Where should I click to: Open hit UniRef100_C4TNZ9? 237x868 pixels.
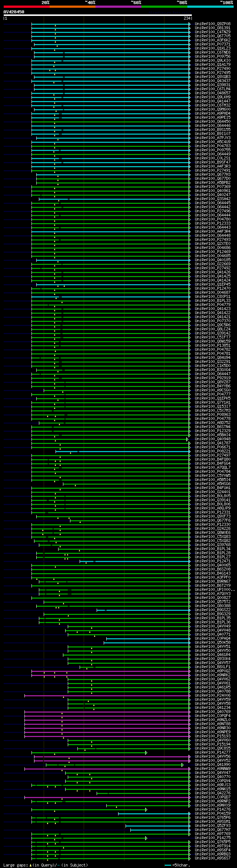click(213, 32)
